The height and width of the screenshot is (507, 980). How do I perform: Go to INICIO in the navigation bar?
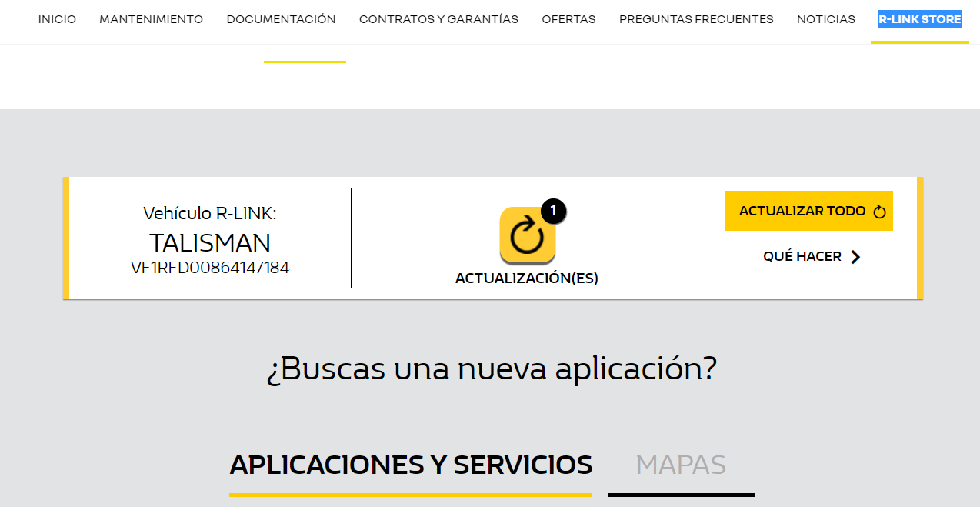57,19
